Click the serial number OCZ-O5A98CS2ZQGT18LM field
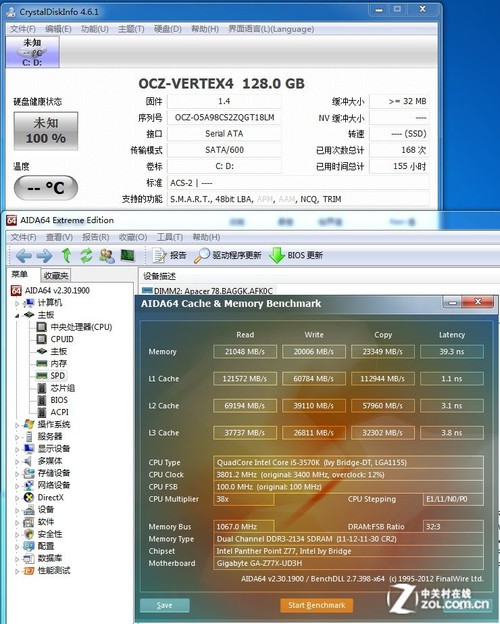This screenshot has height=624, width=500. 225,118
